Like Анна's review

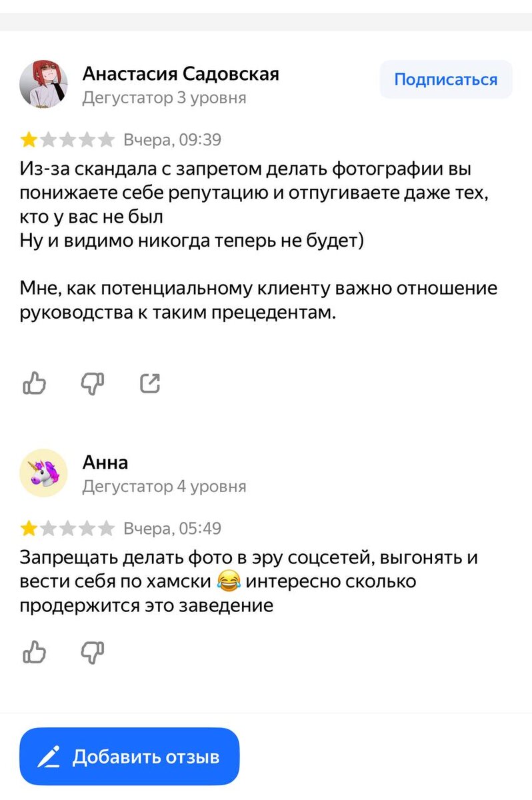click(x=34, y=653)
